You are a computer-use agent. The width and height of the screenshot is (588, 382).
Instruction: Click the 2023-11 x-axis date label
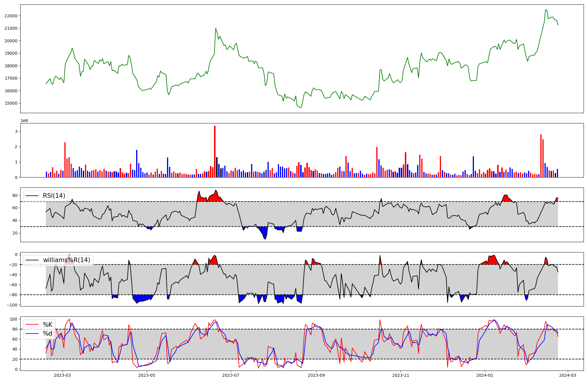(x=400, y=375)
